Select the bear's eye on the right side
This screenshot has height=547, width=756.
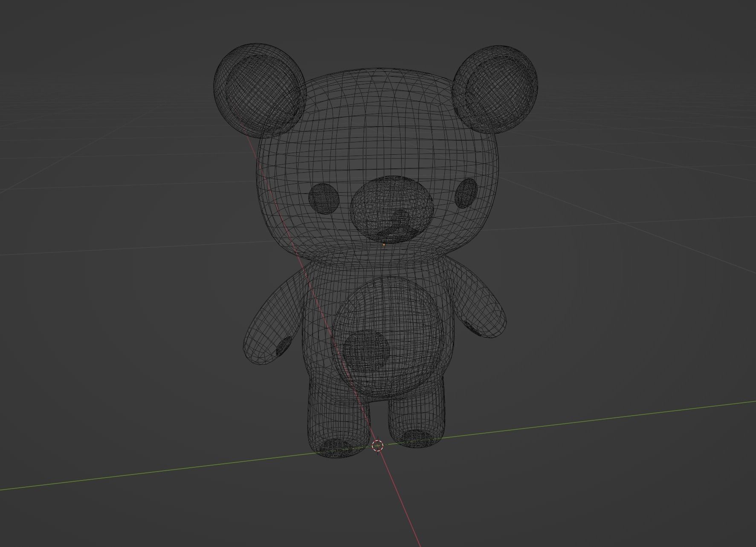click(466, 193)
